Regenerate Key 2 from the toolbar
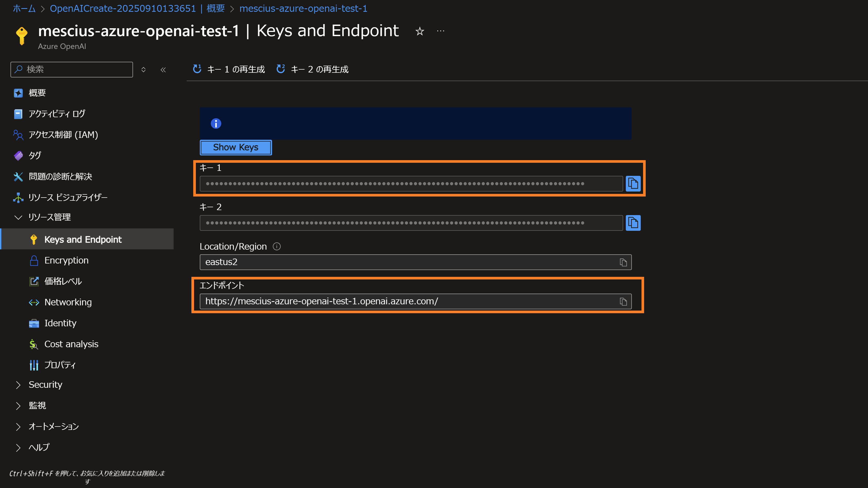Image resolution: width=868 pixels, height=488 pixels. tap(312, 69)
